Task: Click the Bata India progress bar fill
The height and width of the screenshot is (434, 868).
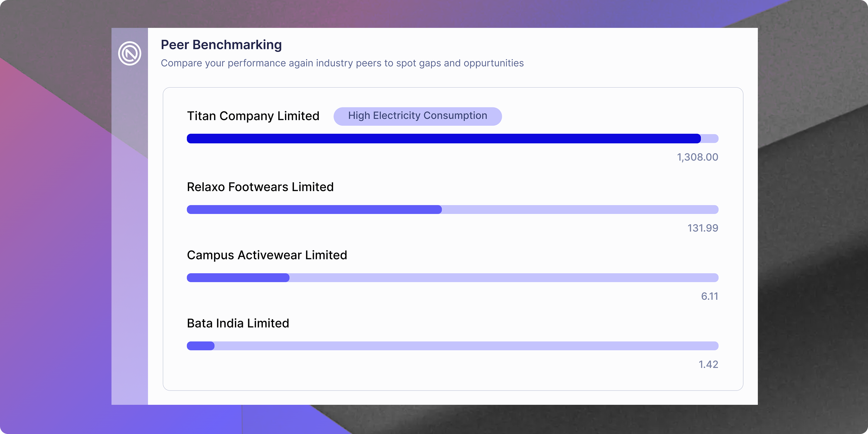Action: [x=200, y=346]
